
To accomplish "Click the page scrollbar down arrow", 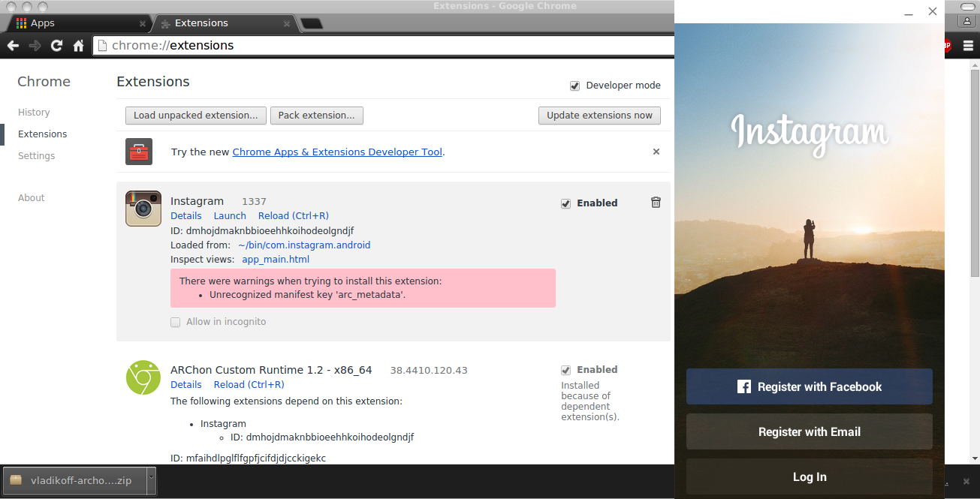I will click(x=975, y=458).
